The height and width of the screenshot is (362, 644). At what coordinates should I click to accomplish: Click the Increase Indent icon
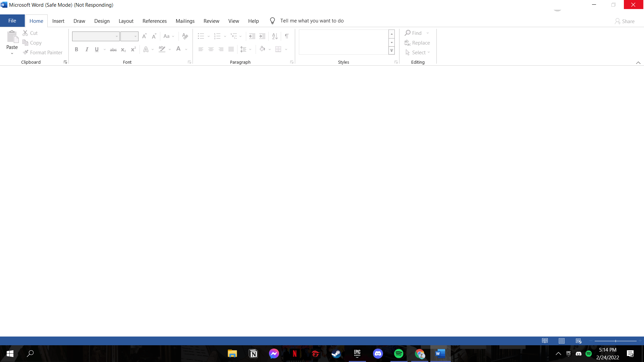point(262,36)
